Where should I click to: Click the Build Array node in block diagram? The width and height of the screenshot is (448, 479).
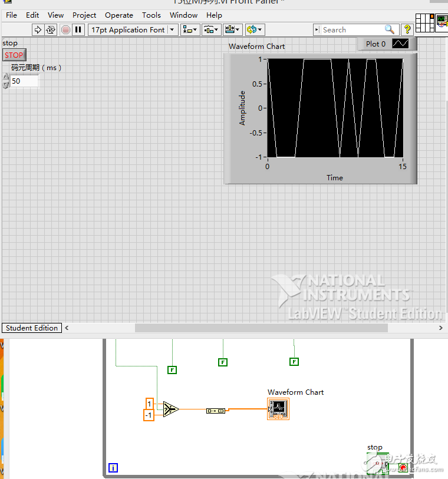point(216,411)
